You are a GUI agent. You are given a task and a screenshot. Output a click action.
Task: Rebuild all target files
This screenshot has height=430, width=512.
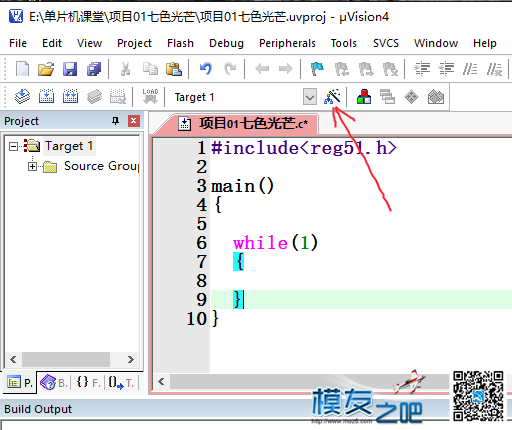[70, 97]
